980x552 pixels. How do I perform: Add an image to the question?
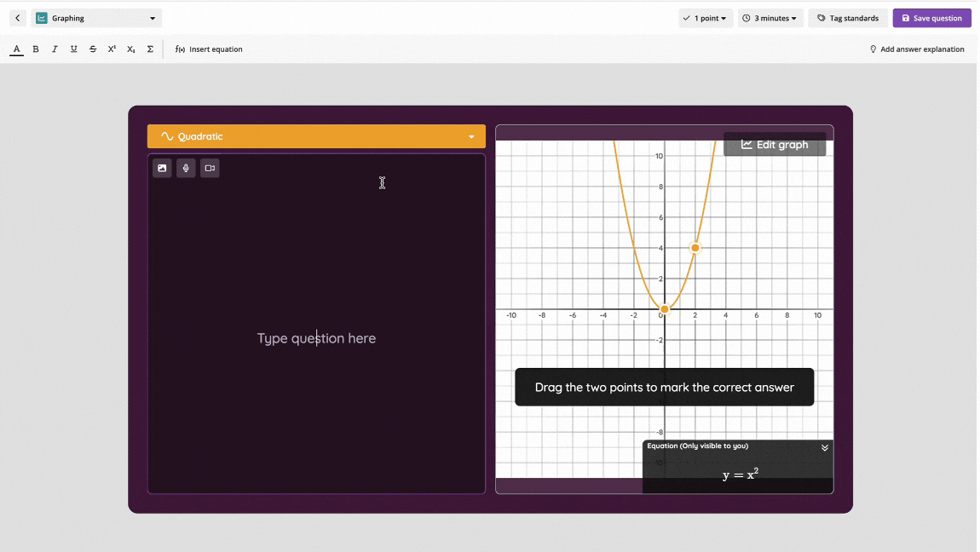(x=162, y=168)
